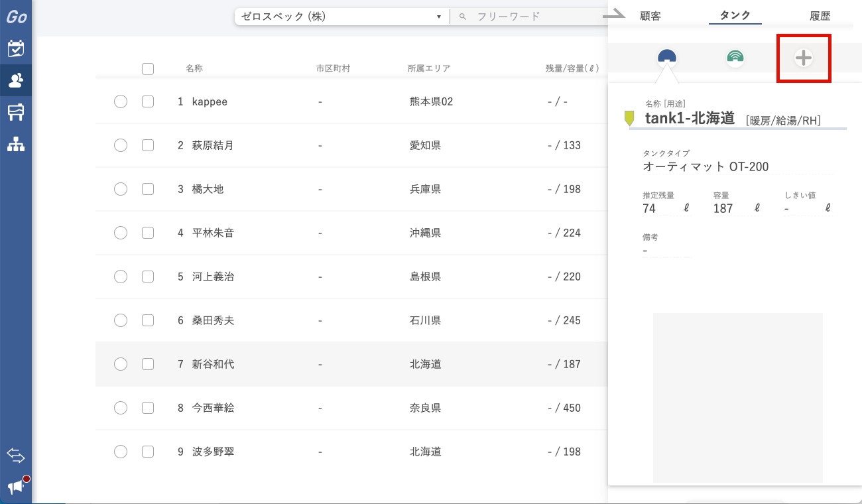The image size is (862, 504).
Task: Click the 推定残量 value 74
Action: pos(650,208)
